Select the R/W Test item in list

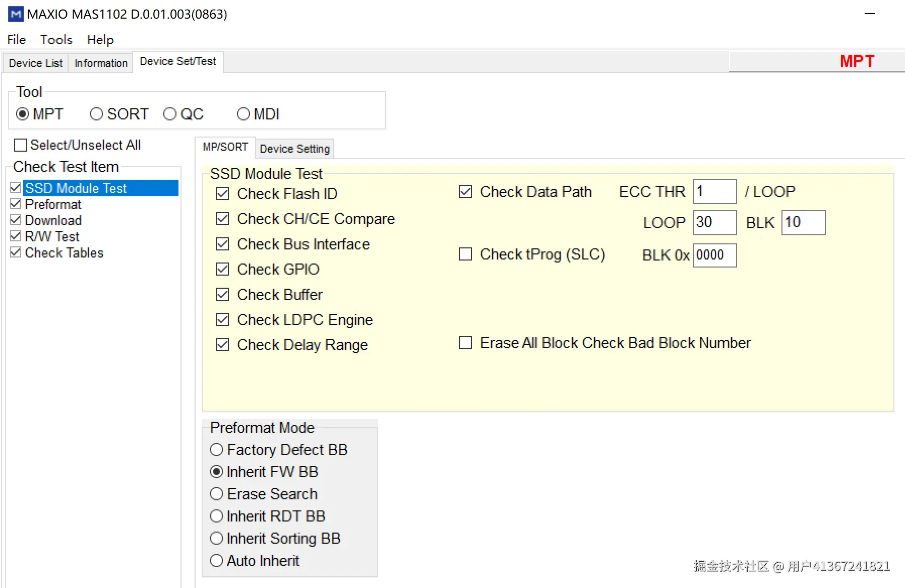coord(52,236)
